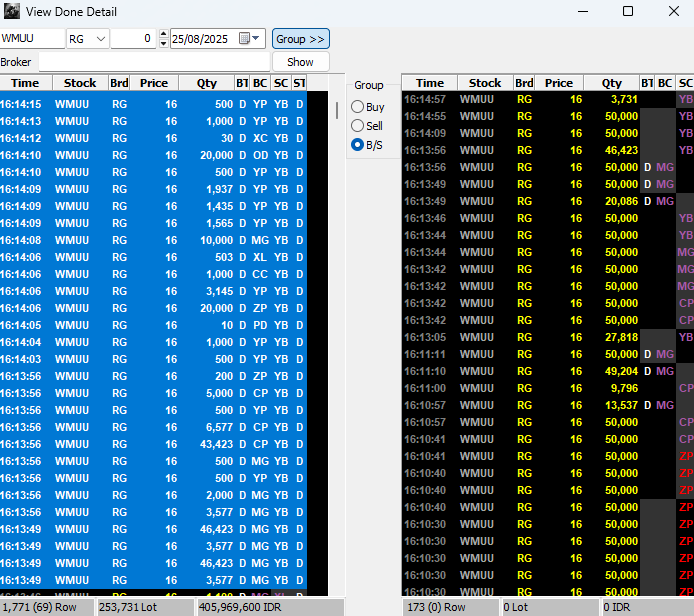Select right row with quantity 13,537
The image size is (694, 616).
pos(548,405)
